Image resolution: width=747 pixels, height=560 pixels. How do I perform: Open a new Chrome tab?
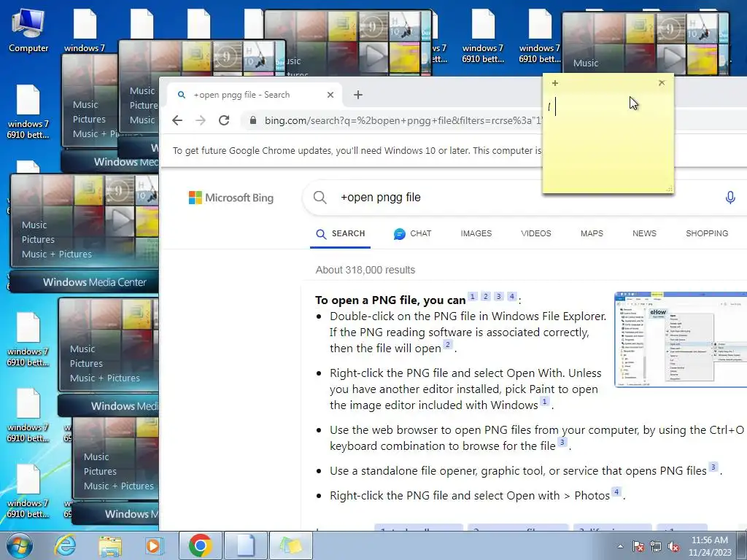pyautogui.click(x=358, y=95)
